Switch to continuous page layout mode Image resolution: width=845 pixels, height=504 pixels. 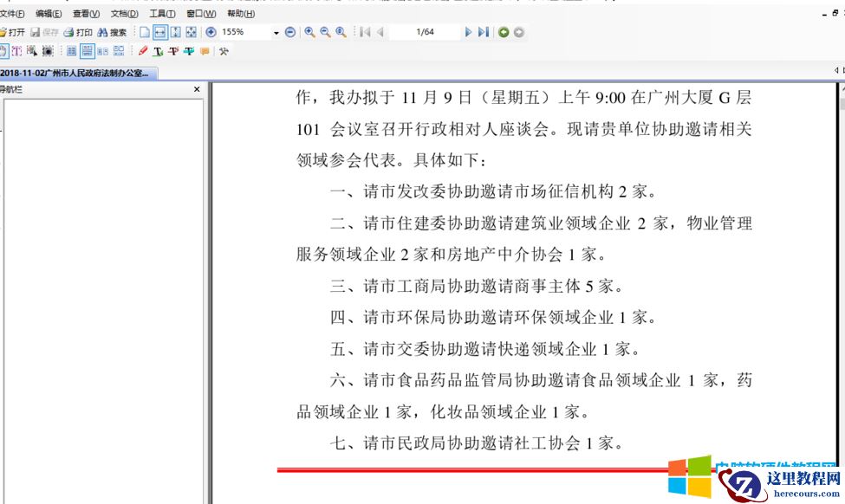[86, 50]
